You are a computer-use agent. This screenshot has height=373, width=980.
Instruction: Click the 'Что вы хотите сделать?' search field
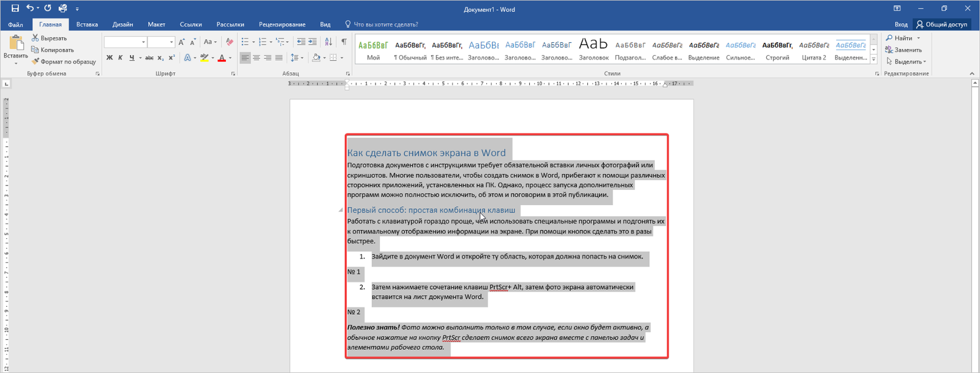click(386, 24)
